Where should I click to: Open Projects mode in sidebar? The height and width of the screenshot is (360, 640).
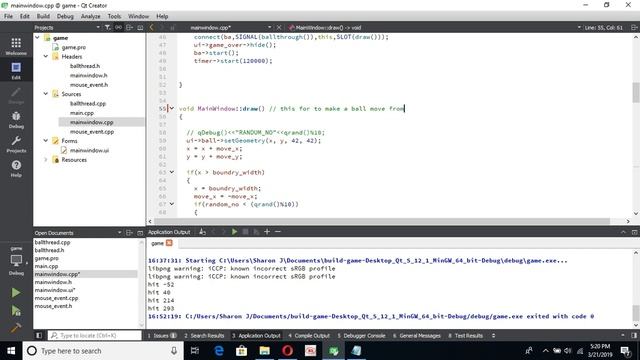(x=16, y=144)
